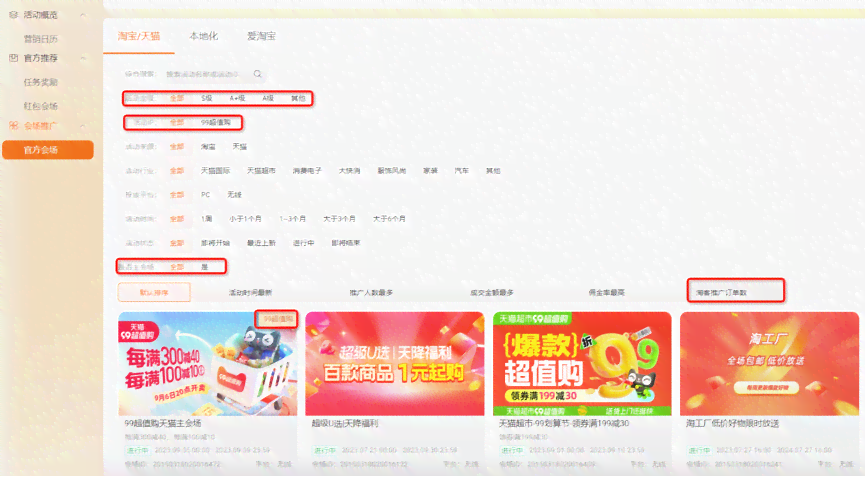Image resolution: width=866 pixels, height=477 pixels.
Task: Filter by A级 level
Action: tap(268, 98)
